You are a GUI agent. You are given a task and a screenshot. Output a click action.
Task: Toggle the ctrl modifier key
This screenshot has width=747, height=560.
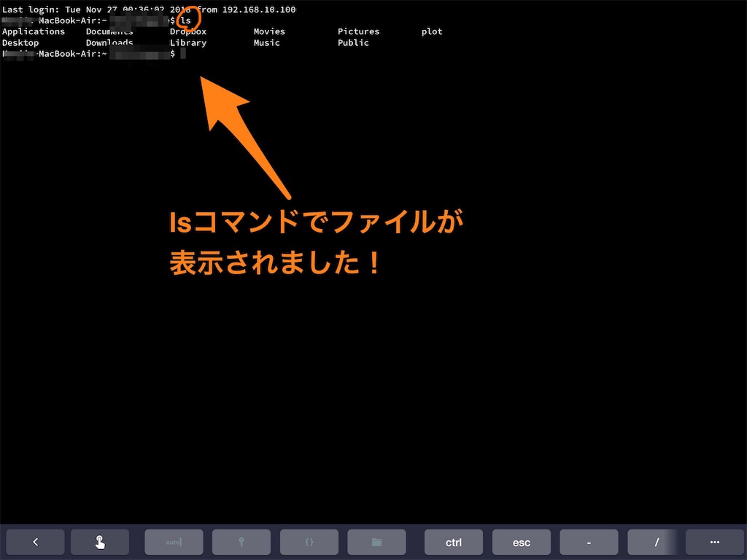pyautogui.click(x=454, y=542)
